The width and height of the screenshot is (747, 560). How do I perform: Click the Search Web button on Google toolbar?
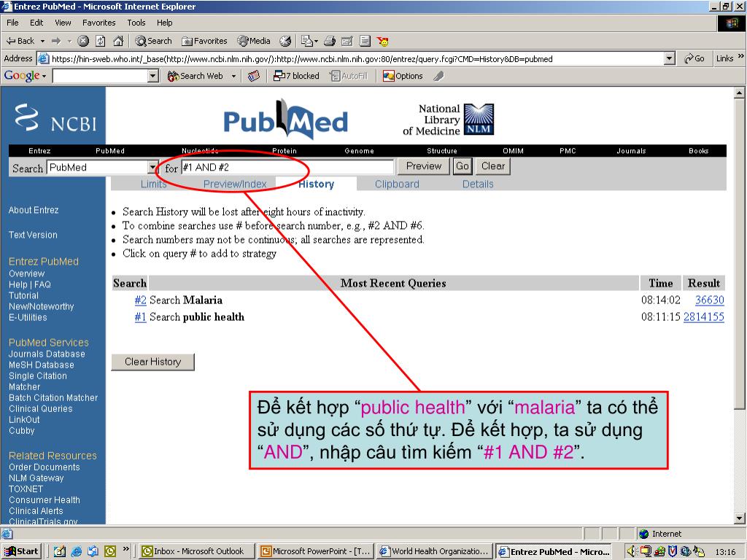(196, 76)
